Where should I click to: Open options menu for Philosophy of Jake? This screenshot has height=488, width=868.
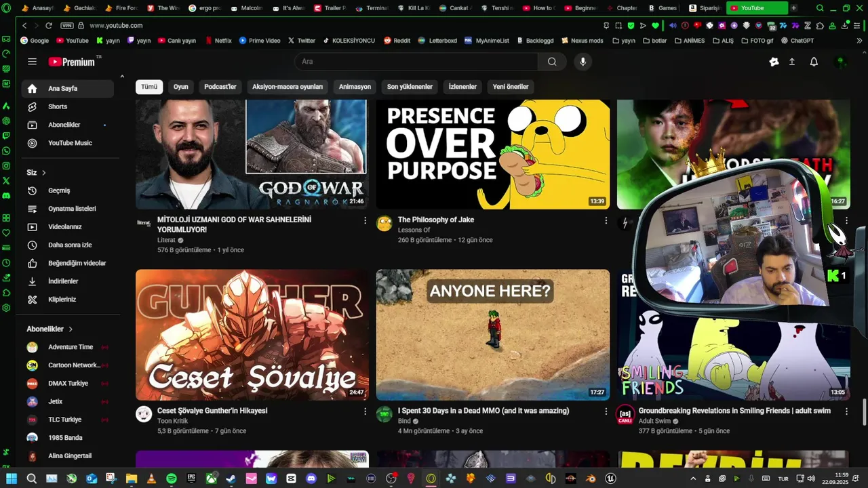[606, 220]
